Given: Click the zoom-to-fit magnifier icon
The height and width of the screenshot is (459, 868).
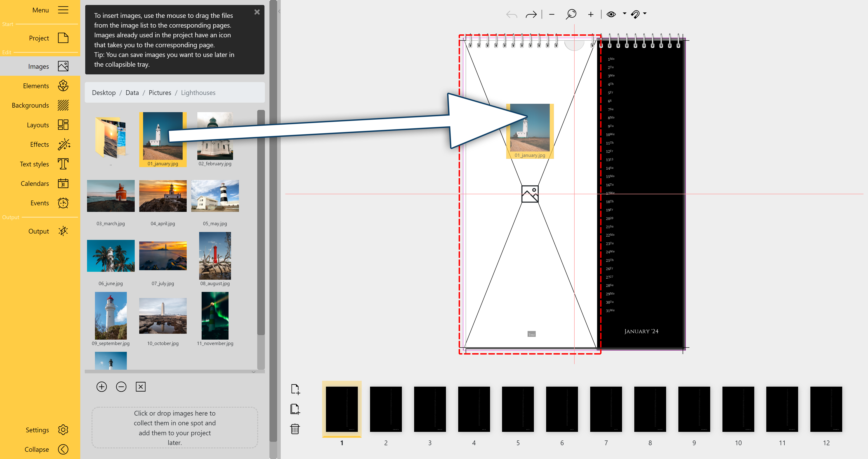Looking at the screenshot, I should (x=571, y=14).
